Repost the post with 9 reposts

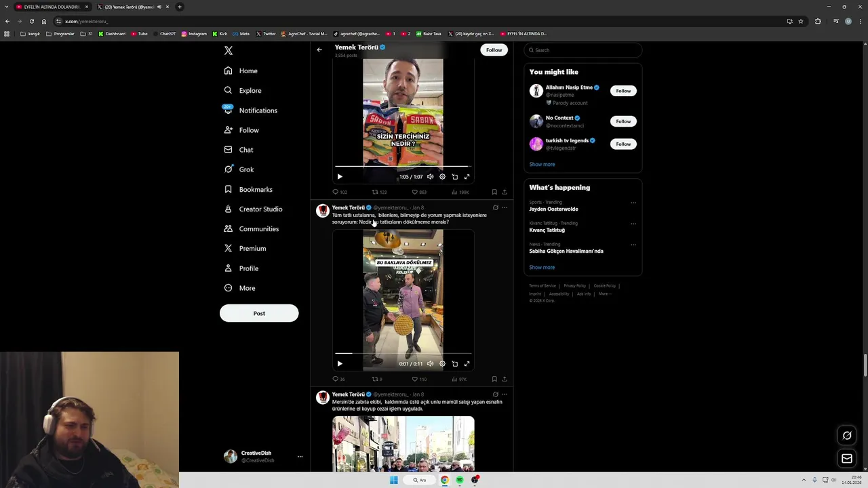(x=374, y=379)
